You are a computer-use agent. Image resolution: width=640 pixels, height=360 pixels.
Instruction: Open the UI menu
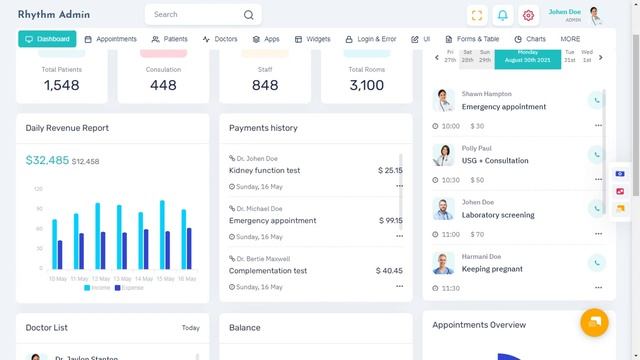[x=421, y=39]
